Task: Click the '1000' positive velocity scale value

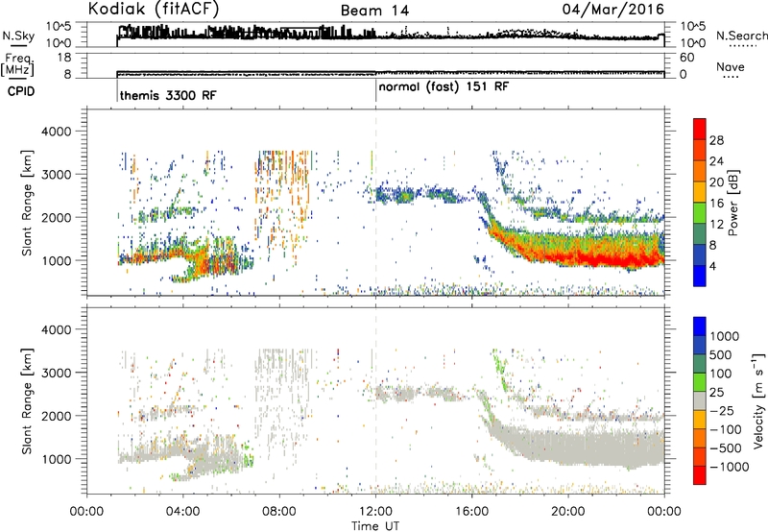Action: tap(725, 336)
